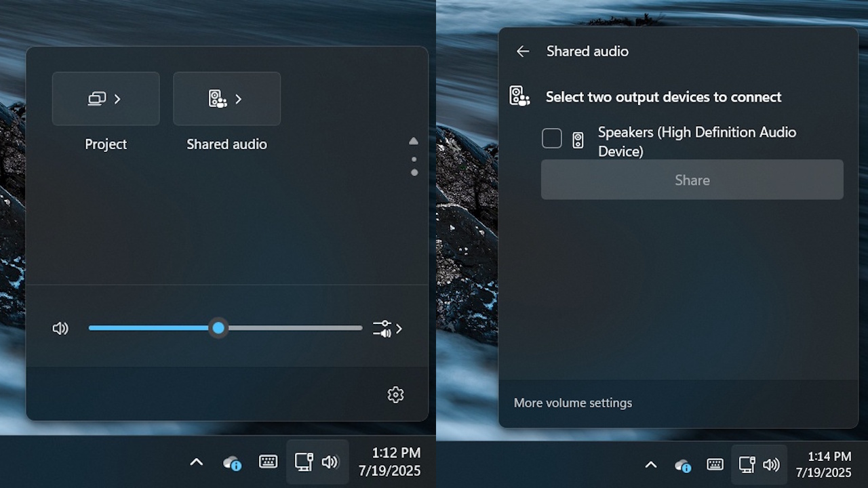Open advanced volume options via the output chevron
The image size is (868, 488).
[x=399, y=328]
